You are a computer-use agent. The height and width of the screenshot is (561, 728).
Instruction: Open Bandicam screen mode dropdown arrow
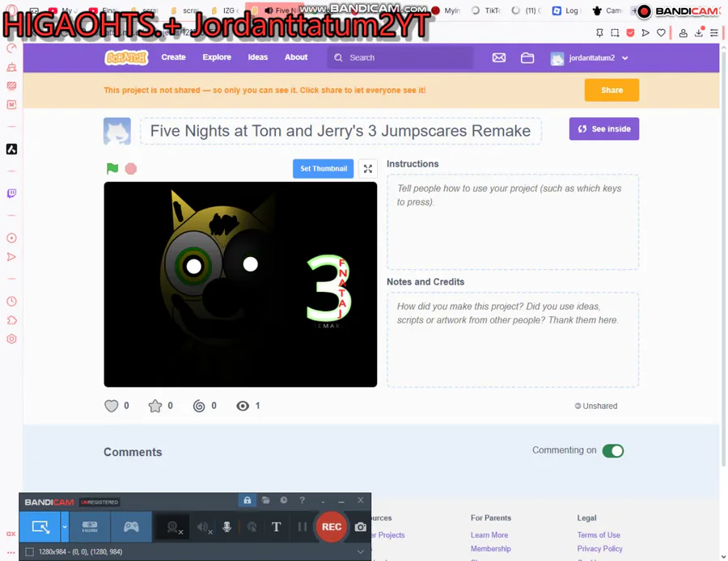point(65,527)
